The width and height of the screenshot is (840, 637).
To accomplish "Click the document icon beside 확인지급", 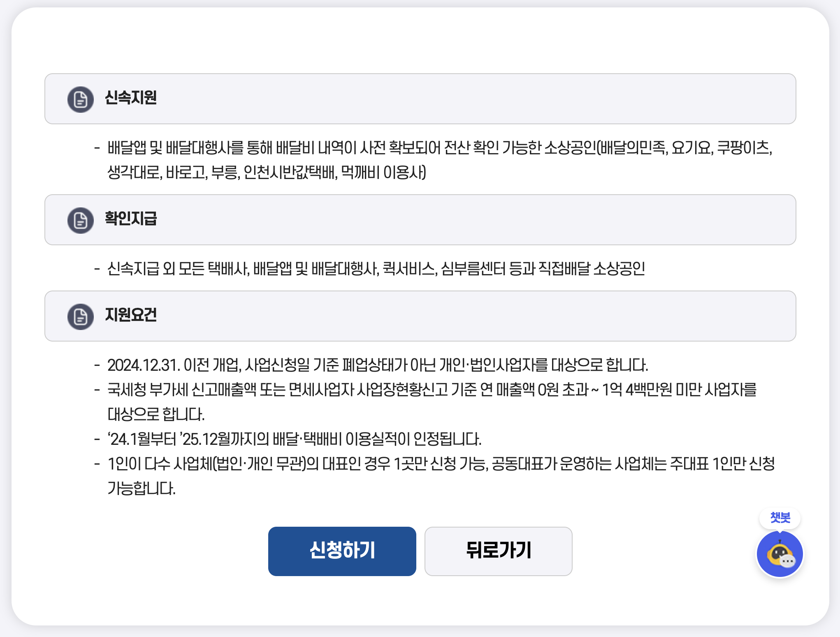I will click(81, 220).
